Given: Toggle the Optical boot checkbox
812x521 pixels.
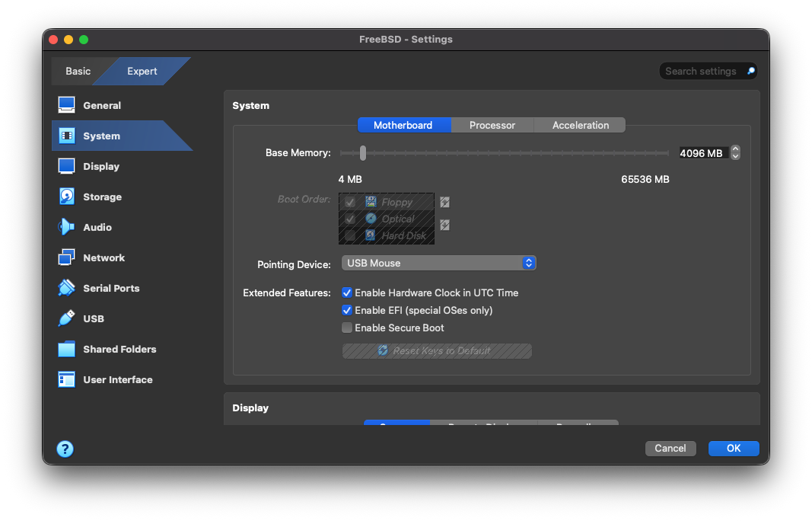Looking at the screenshot, I should pos(350,219).
